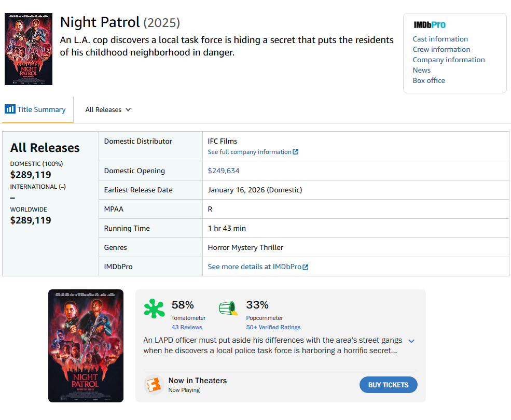This screenshot has width=511, height=420.
Task: Click the green Tomatometer splat icon
Action: [154, 308]
